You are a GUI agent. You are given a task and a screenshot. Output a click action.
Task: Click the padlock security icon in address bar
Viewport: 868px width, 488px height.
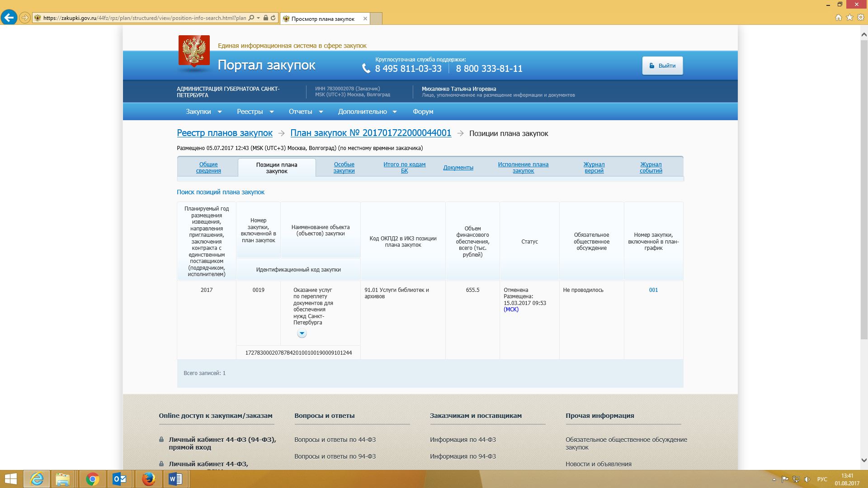266,18
